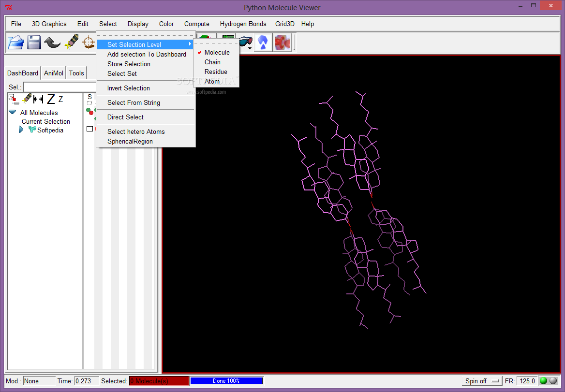Choose Invert Selection menu entry
This screenshot has width=565, height=392.
pos(146,88)
